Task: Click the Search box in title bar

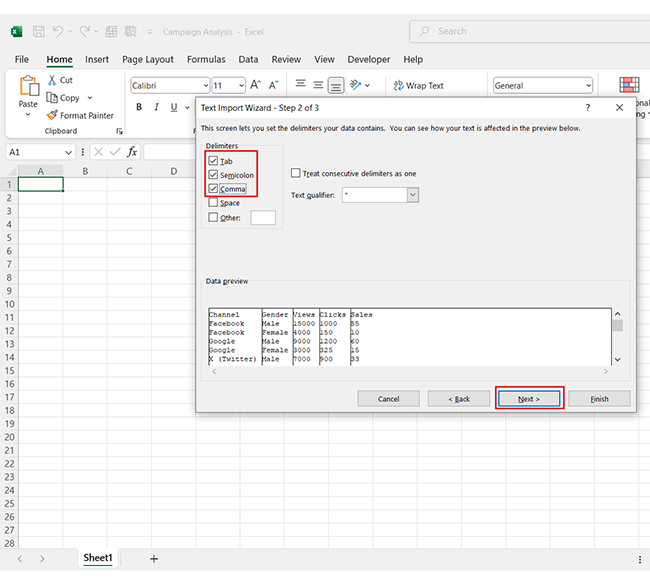Action: coord(530,31)
